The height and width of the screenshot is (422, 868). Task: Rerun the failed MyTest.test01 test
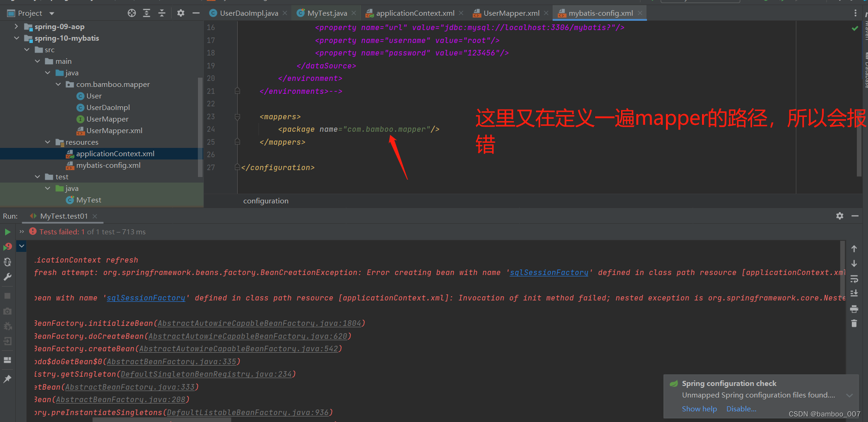click(7, 246)
